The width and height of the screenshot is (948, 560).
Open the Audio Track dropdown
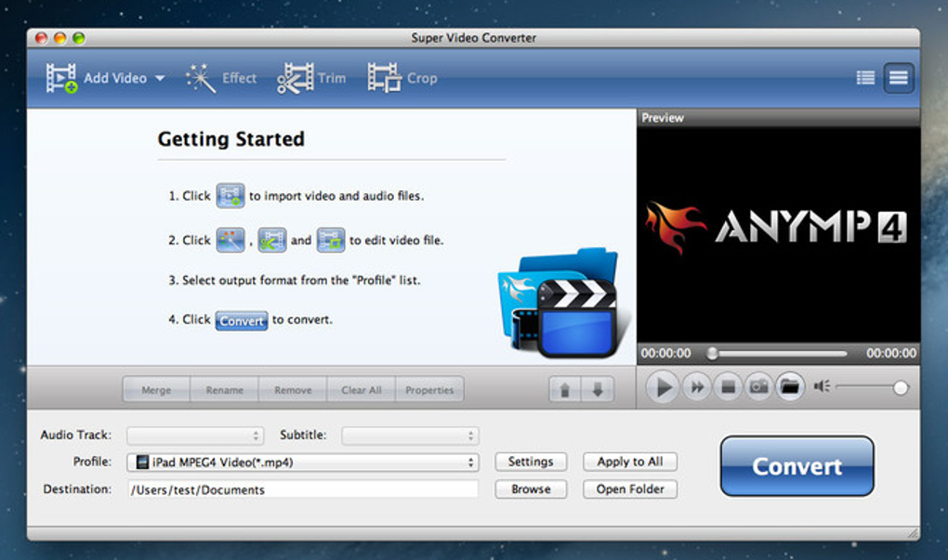pyautogui.click(x=194, y=436)
